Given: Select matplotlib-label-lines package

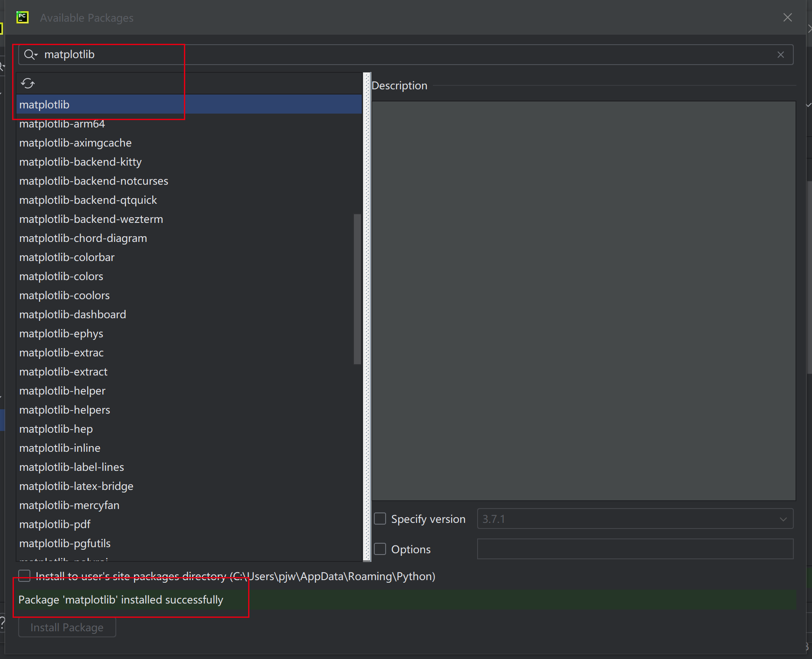Looking at the screenshot, I should click(x=189, y=467).
